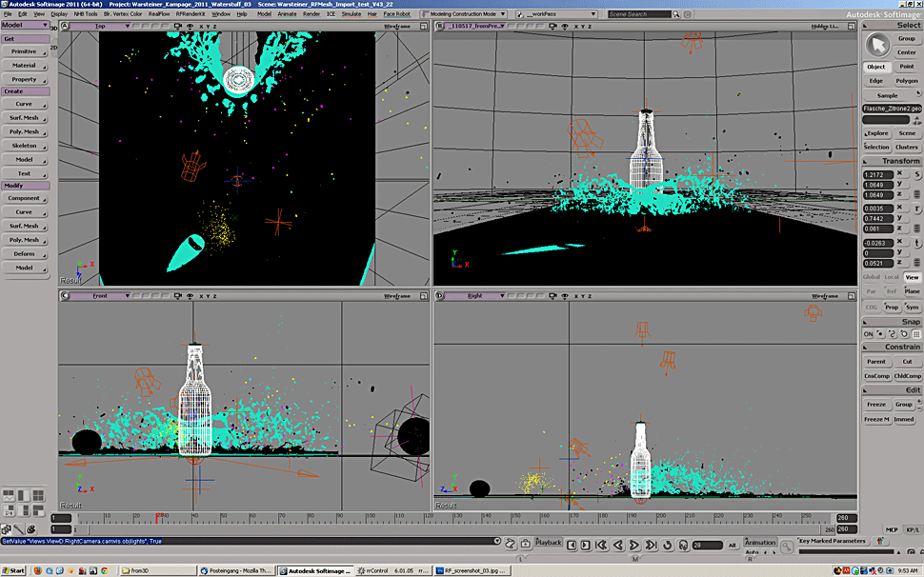
Task: Toggle Snap ON button
Action: pos(869,334)
